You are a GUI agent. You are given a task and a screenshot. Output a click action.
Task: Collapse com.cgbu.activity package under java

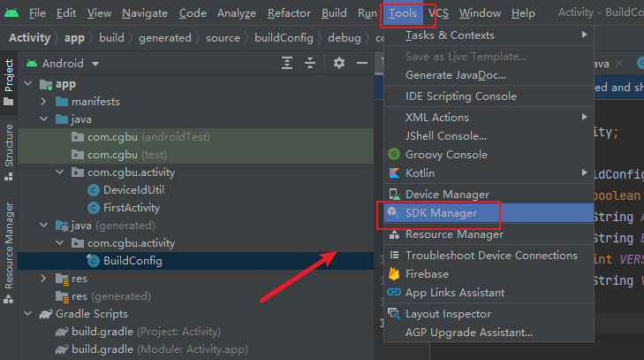click(x=59, y=172)
